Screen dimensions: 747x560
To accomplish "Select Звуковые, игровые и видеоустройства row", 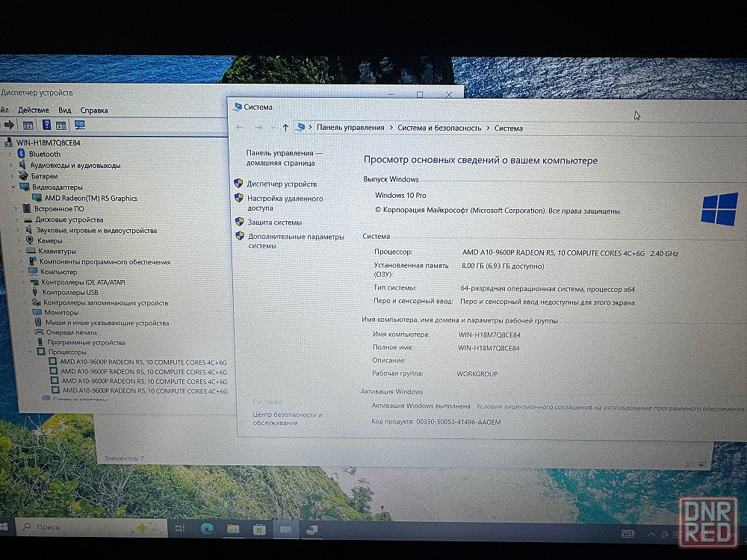I will (96, 230).
